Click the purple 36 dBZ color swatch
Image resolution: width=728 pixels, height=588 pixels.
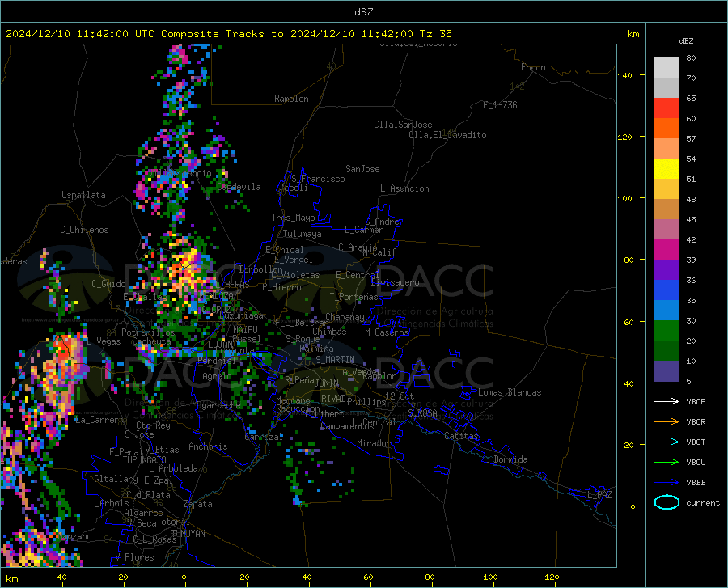pos(667,270)
